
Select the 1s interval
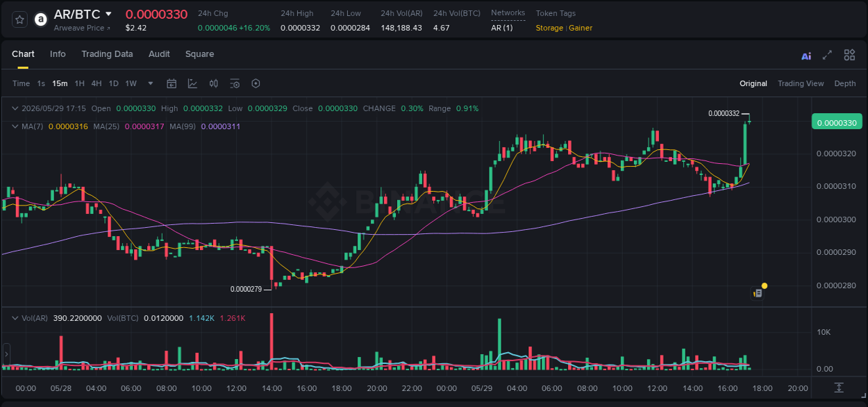click(x=41, y=83)
